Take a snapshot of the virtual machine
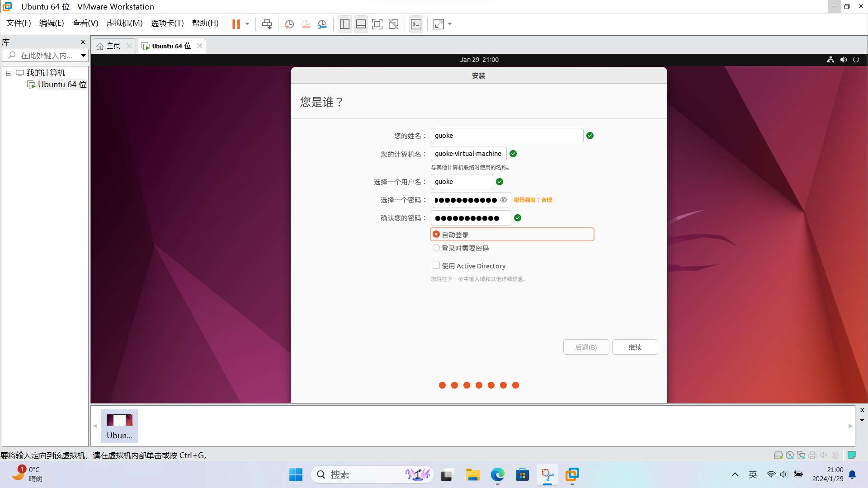This screenshot has width=868, height=488. pyautogui.click(x=289, y=24)
